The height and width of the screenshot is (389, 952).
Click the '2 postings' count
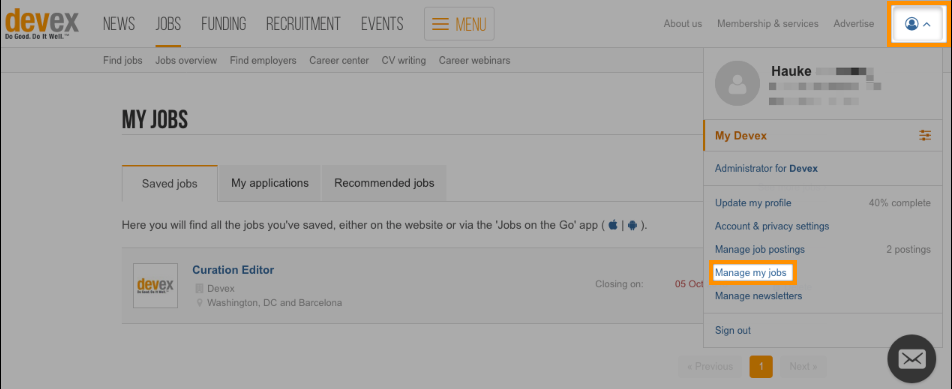pyautogui.click(x=908, y=249)
